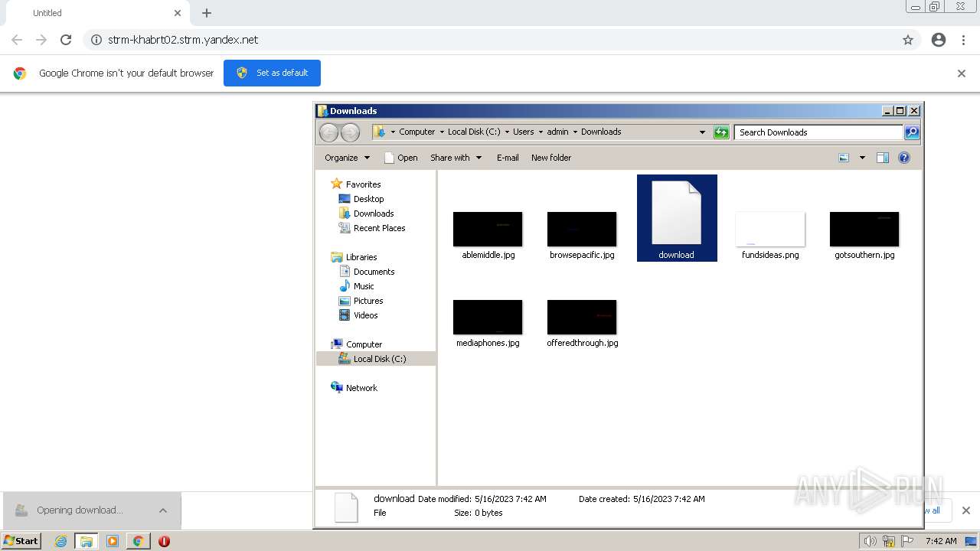980x551 pixels.
Task: Click the E-mail toolbar command
Action: click(508, 158)
